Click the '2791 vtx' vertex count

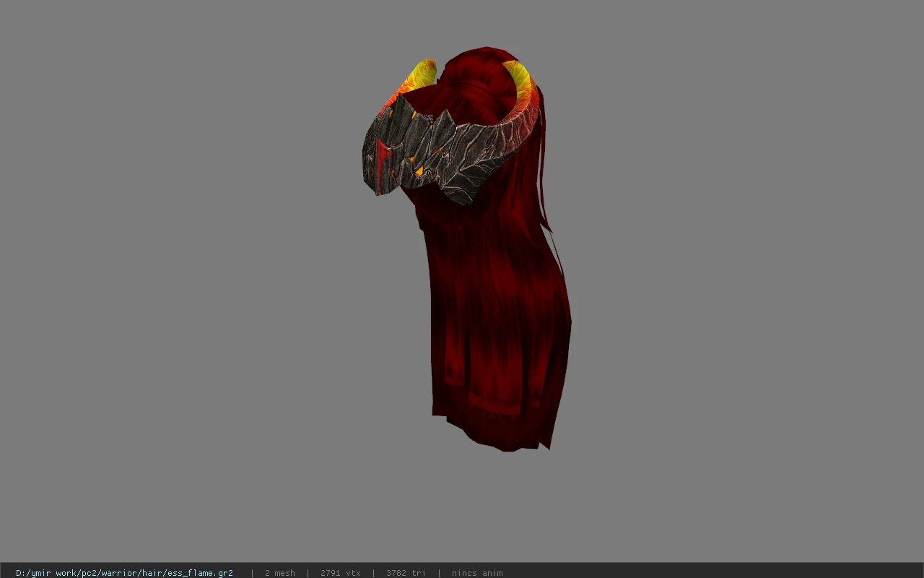coord(341,573)
